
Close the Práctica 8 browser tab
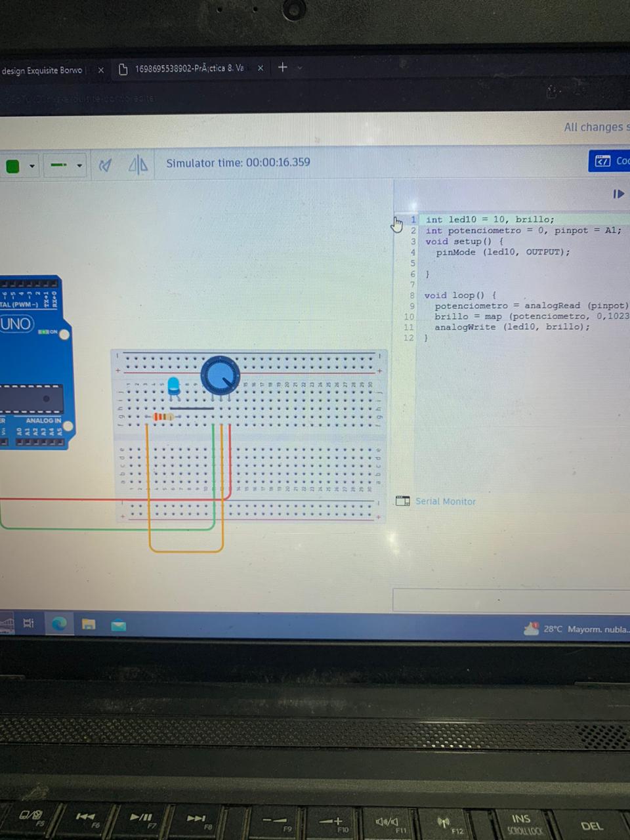(x=261, y=68)
